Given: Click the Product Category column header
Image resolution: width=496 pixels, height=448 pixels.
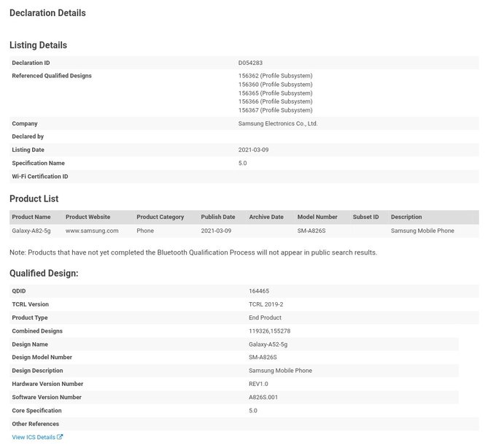Looking at the screenshot, I should point(160,217).
